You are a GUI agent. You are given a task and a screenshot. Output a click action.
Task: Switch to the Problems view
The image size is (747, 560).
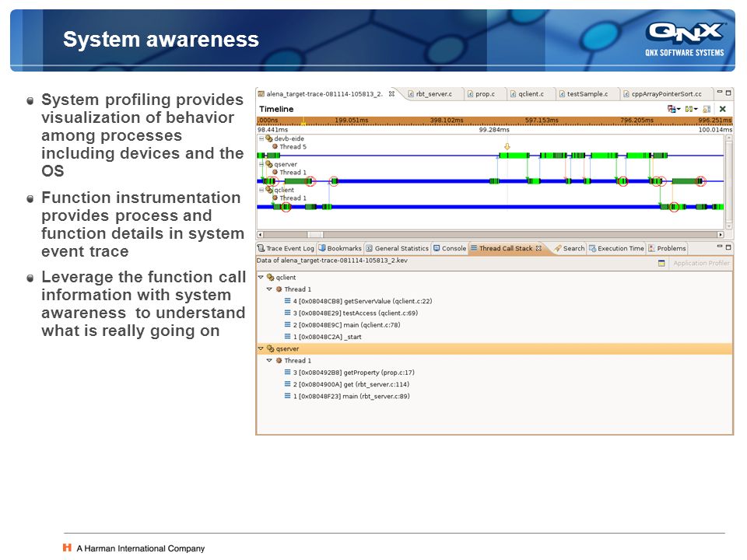click(668, 249)
